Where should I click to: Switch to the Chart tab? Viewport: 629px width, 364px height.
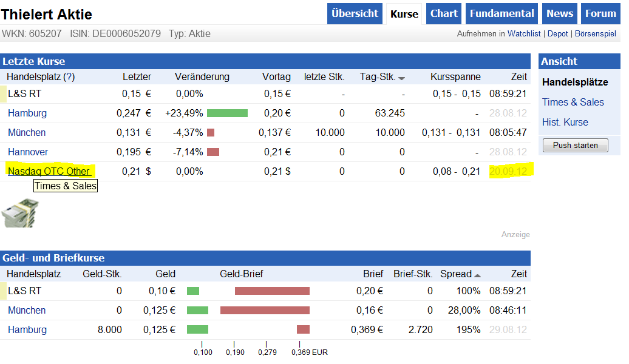(444, 13)
